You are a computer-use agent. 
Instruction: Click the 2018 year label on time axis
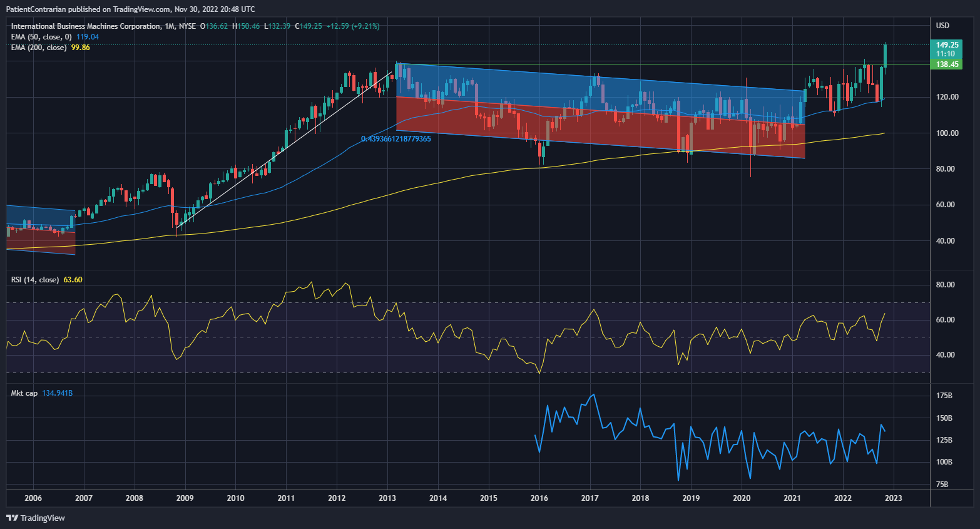pyautogui.click(x=640, y=498)
